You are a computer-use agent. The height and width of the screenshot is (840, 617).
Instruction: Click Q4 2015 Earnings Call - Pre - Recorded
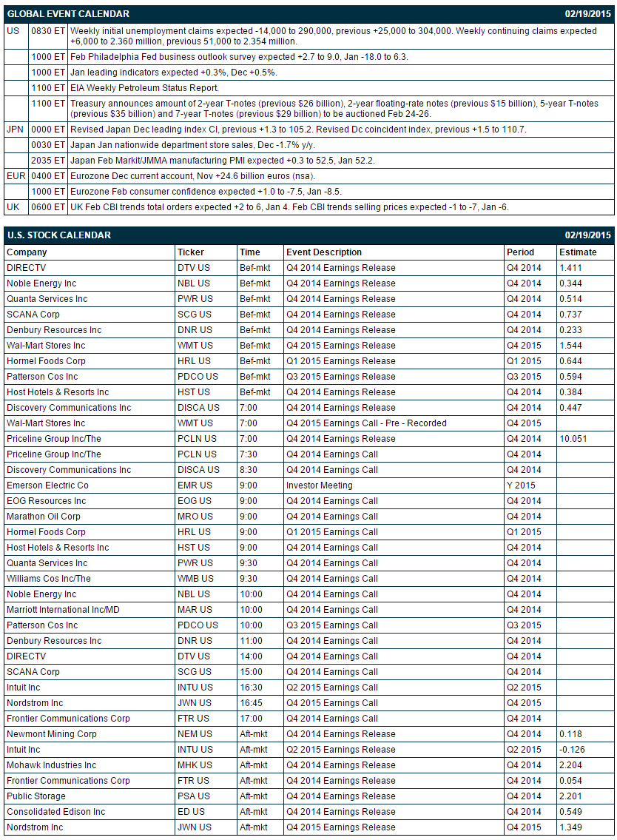[366, 423]
